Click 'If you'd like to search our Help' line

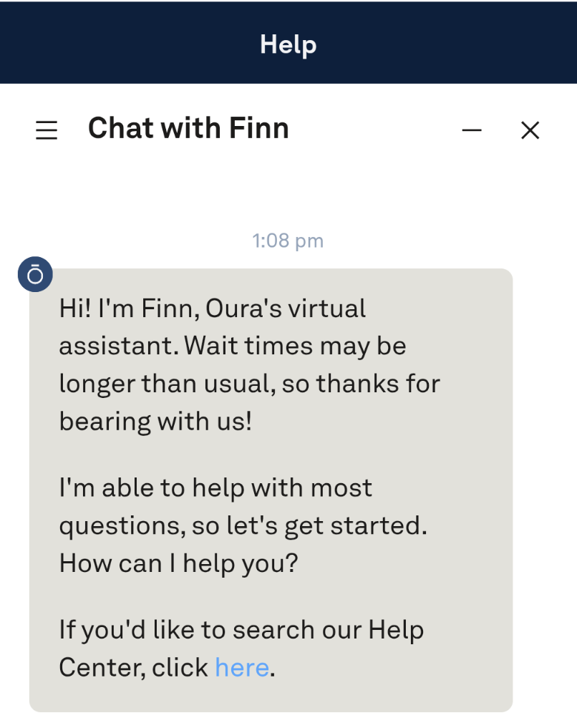241,630
